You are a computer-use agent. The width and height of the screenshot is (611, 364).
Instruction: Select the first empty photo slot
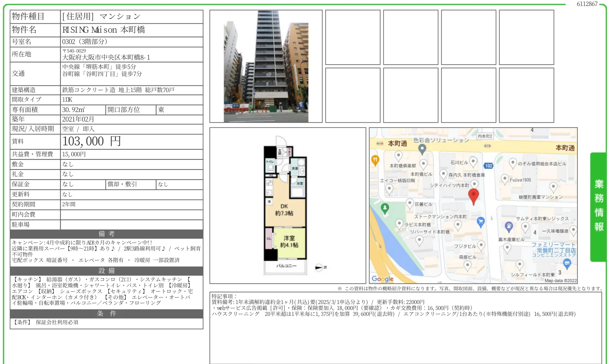click(352, 37)
